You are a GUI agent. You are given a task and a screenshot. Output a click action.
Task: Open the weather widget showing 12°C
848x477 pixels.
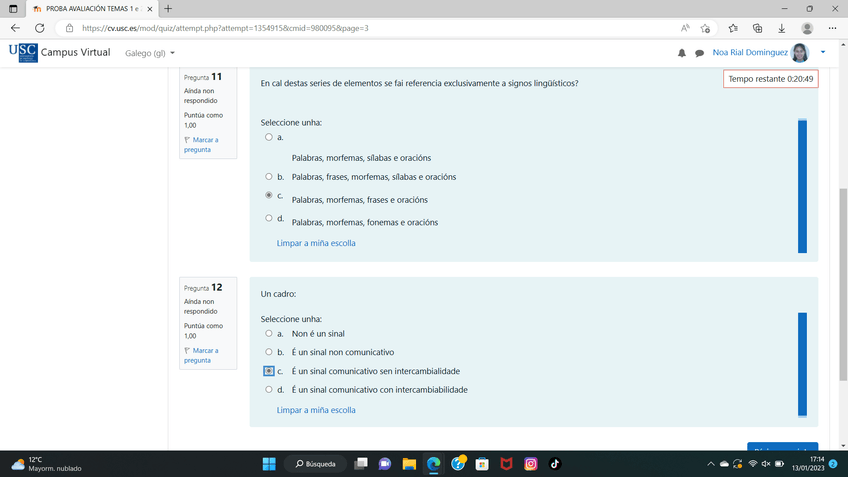tap(46, 464)
